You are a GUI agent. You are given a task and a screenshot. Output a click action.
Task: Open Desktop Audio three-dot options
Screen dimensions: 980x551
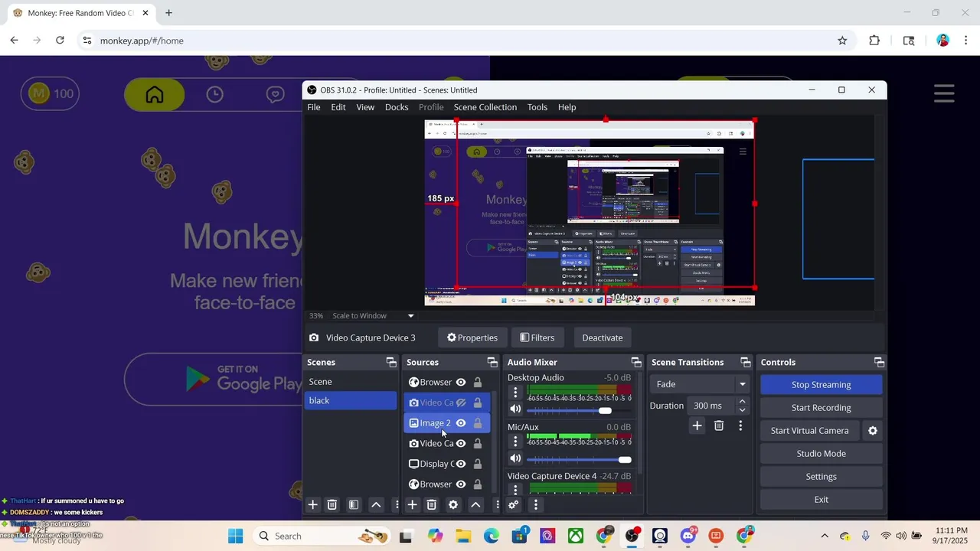point(515,393)
